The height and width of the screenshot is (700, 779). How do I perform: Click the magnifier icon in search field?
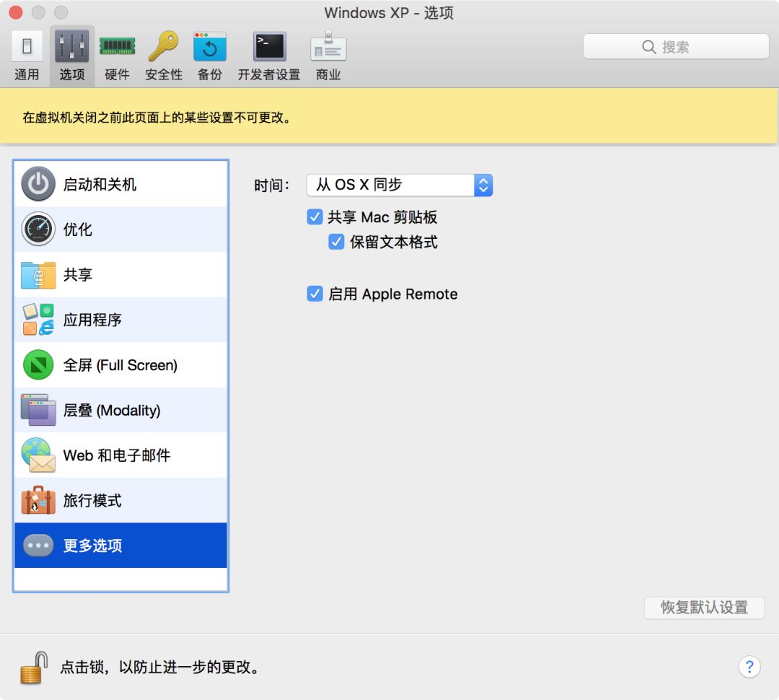pos(649,47)
